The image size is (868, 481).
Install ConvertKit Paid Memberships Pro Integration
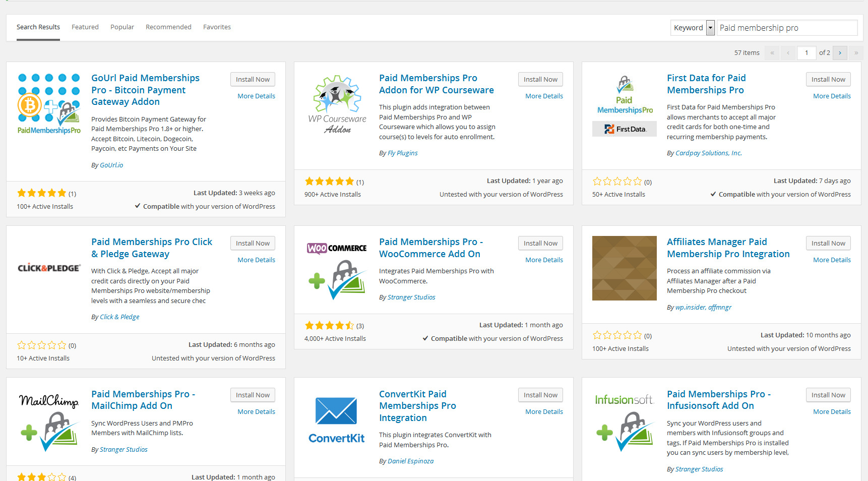coord(540,395)
